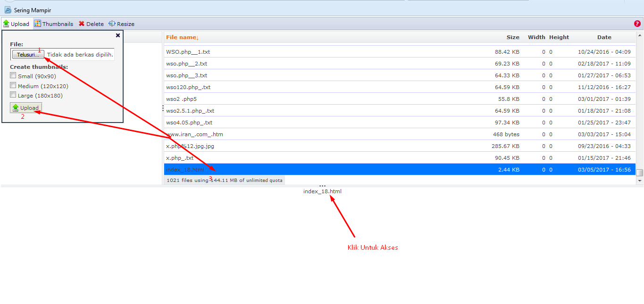This screenshot has width=644, height=304.
Task: Check the Medium (120x120) thumbnails option
Action: click(13, 85)
